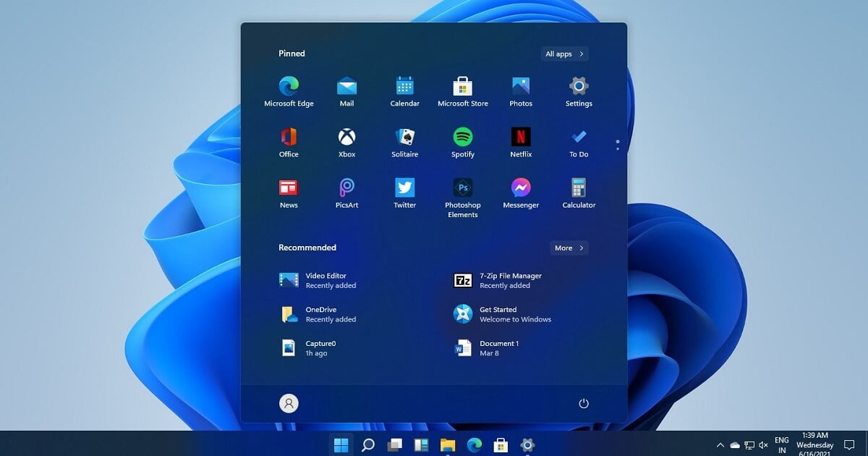
Task: Toggle the volume mute icon in tray
Action: 763,444
